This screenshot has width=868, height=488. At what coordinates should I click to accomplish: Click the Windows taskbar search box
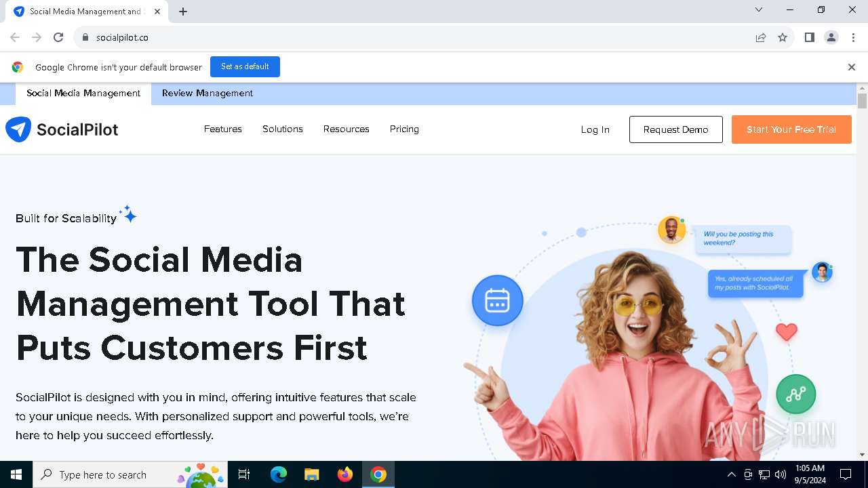click(130, 474)
